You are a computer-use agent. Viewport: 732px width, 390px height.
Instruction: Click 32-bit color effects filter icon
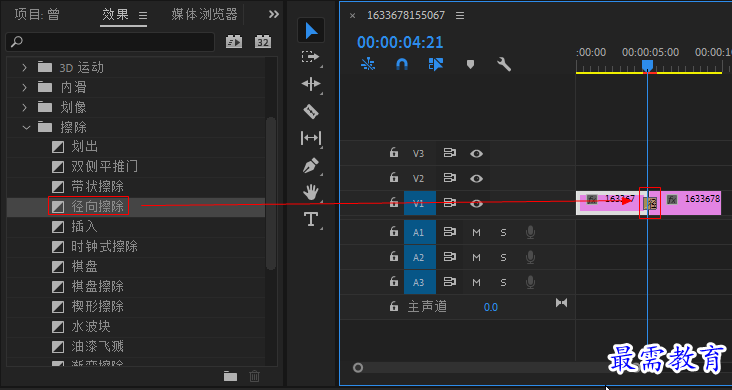point(263,42)
